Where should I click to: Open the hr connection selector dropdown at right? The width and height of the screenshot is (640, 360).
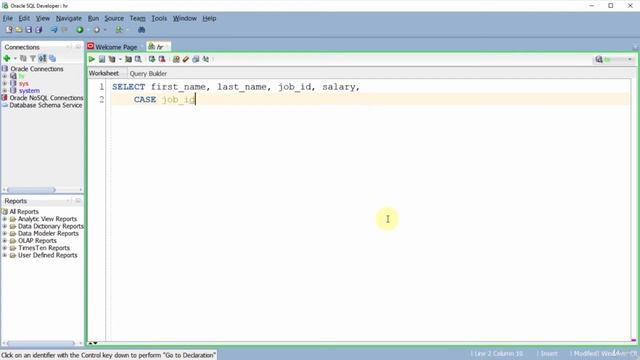point(630,60)
